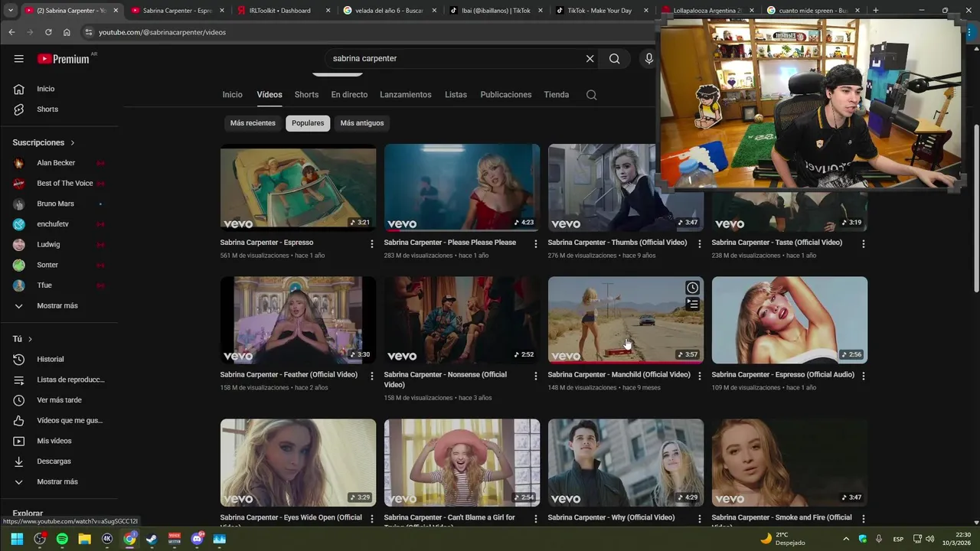
Task: Add Manchild to Watch Later clock icon
Action: coord(692,288)
